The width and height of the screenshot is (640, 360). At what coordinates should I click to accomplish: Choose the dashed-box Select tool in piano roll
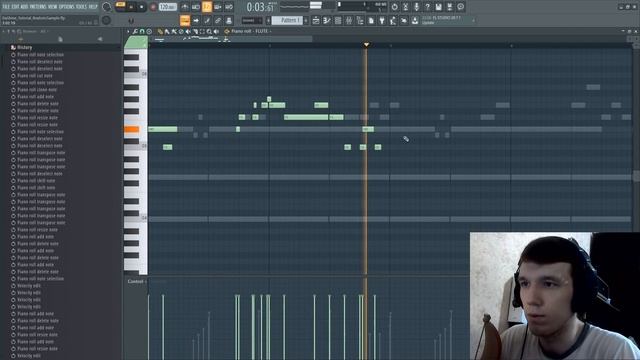pos(202,31)
